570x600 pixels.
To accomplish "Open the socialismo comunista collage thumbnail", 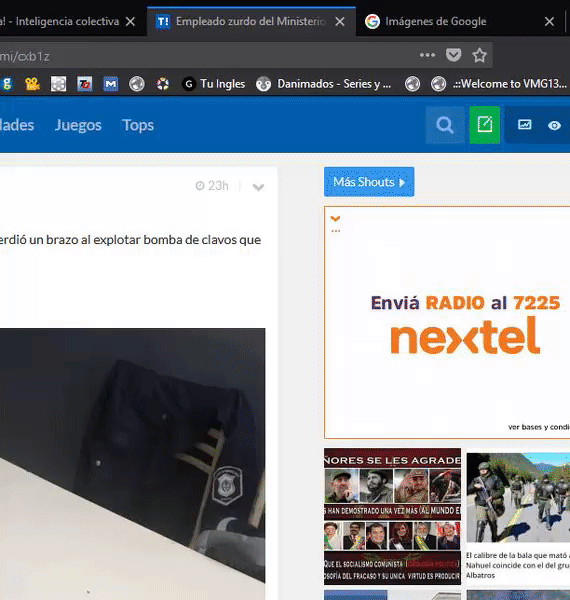I will 392,517.
